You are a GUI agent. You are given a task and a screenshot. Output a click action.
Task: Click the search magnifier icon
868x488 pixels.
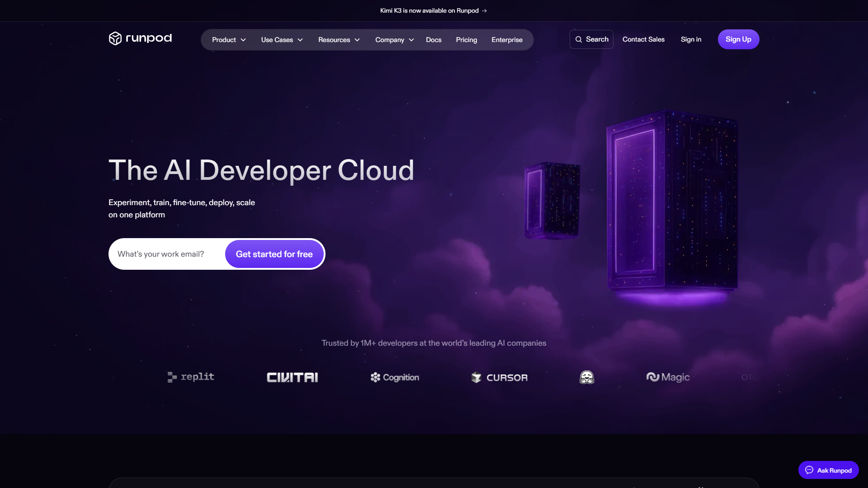[579, 39]
